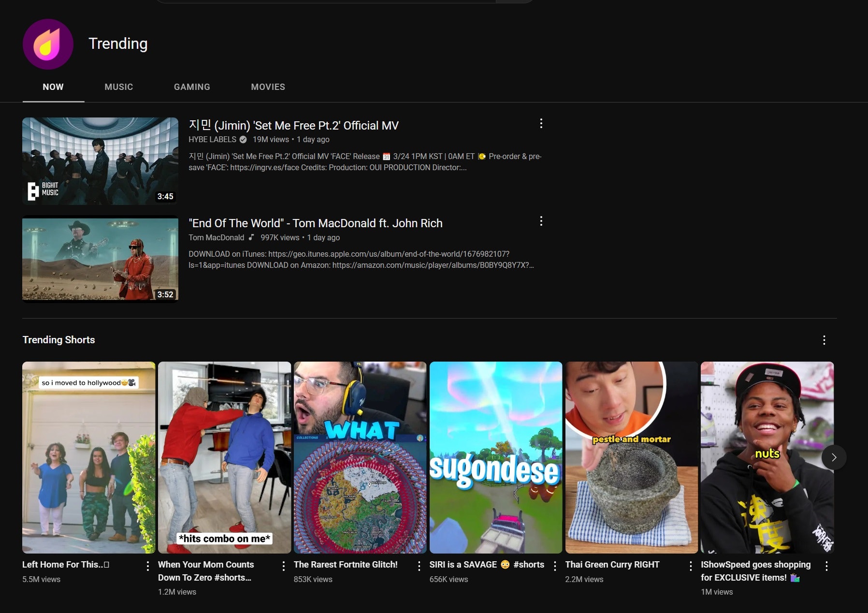Viewport: 868px width, 613px height.
Task: Switch to the Music tab
Action: click(118, 87)
